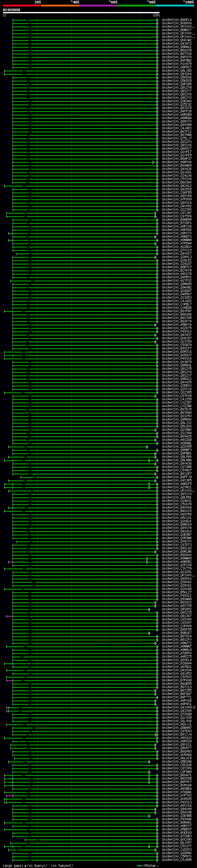
Task: Click the red 20% identity legend bar
Action: click(x=22, y=6)
